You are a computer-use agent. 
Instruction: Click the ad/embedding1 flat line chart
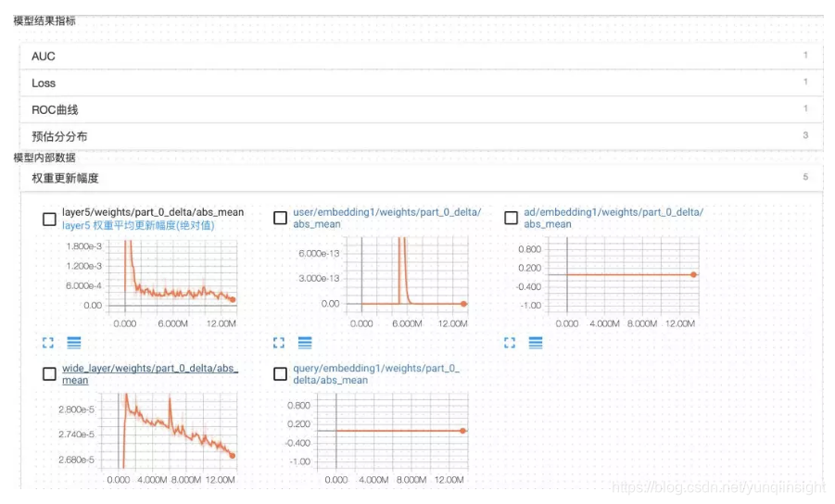623,276
